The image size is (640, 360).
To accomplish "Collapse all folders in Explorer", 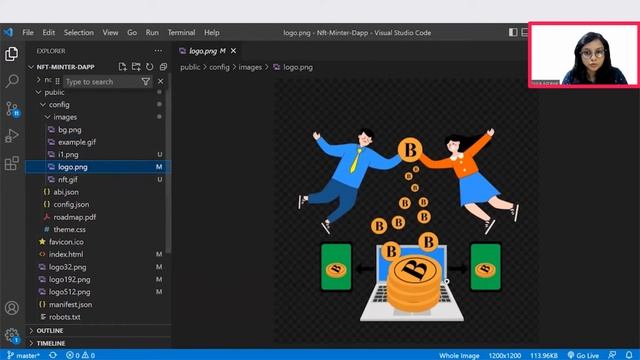I will [163, 67].
